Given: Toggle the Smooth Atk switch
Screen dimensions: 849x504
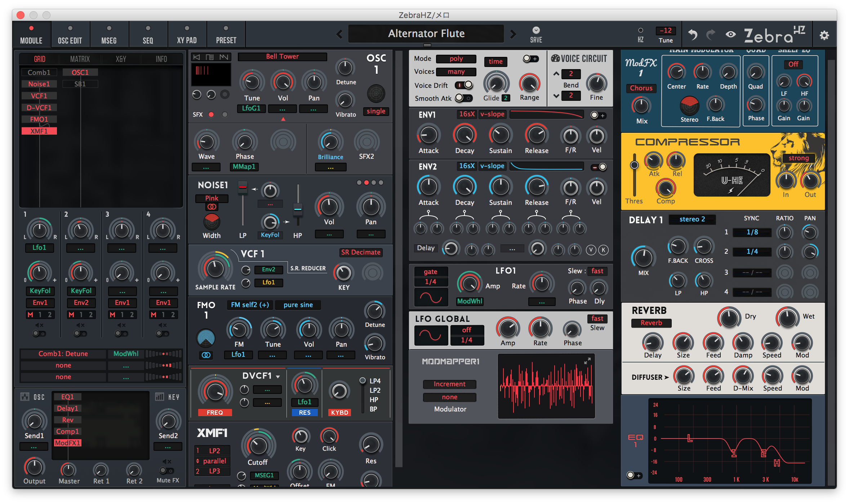Looking at the screenshot, I should click(463, 98).
